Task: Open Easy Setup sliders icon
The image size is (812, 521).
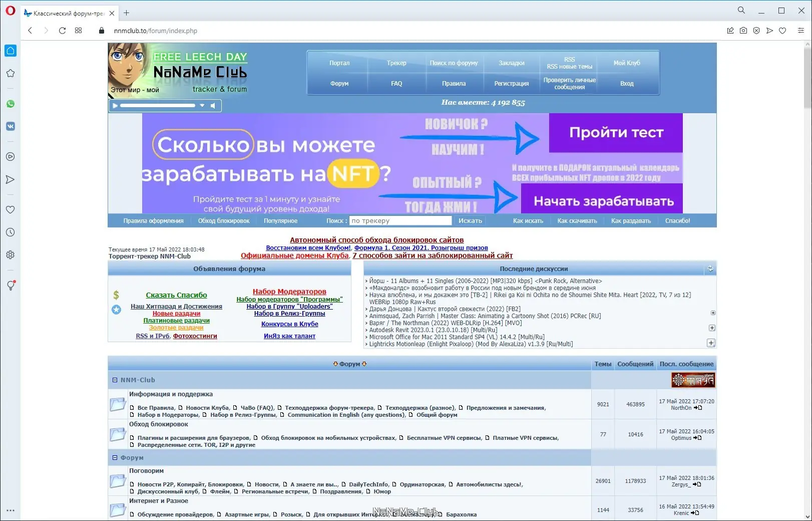Action: [x=801, y=31]
